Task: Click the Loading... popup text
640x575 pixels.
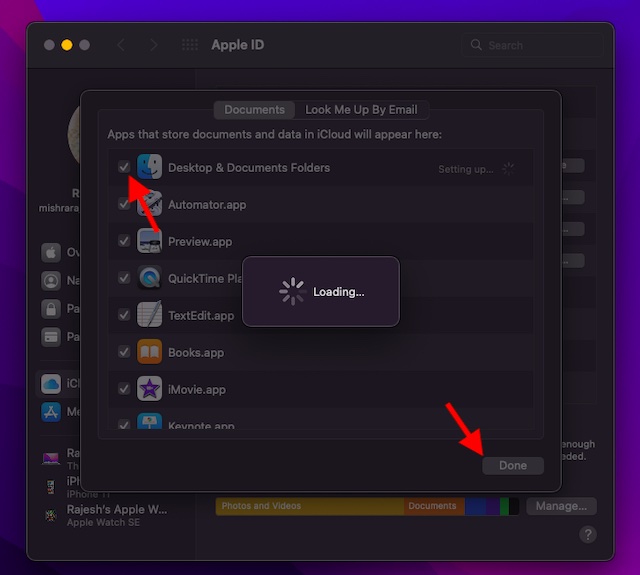Action: tap(338, 292)
